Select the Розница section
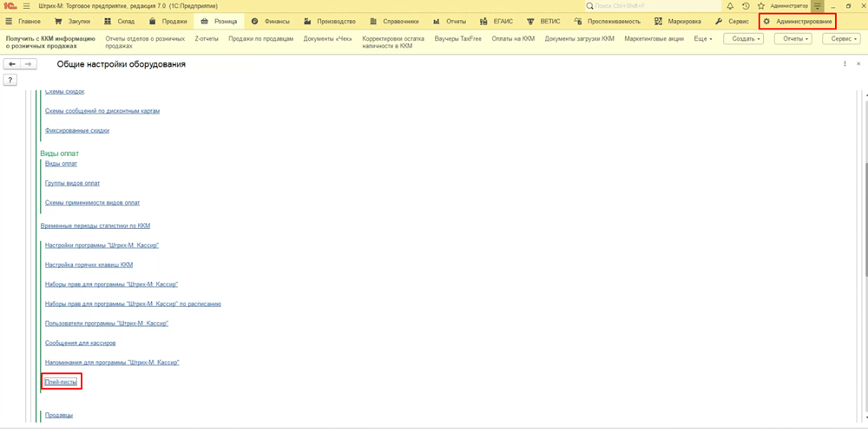Viewport: 868px width, 432px height. pos(220,22)
